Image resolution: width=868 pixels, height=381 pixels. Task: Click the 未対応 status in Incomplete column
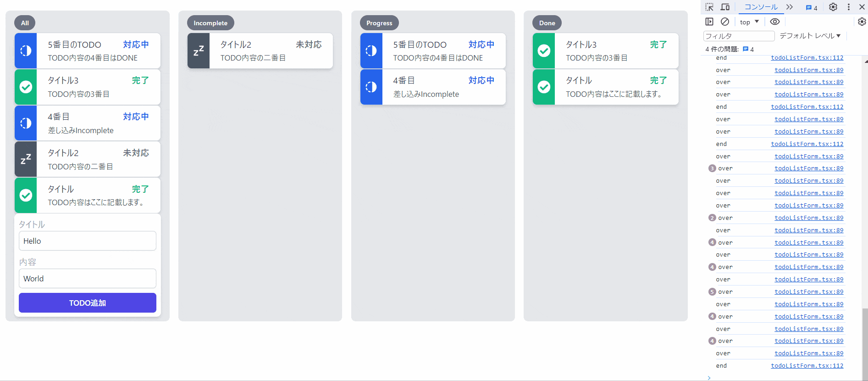click(309, 45)
